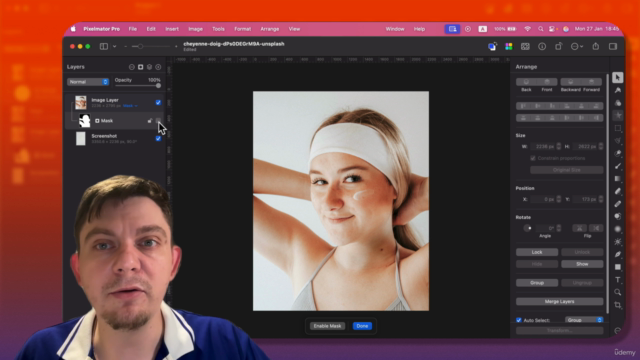The image size is (640, 360).
Task: Open the More (ellipsis) toolbar dropdown
Action: [x=577, y=47]
